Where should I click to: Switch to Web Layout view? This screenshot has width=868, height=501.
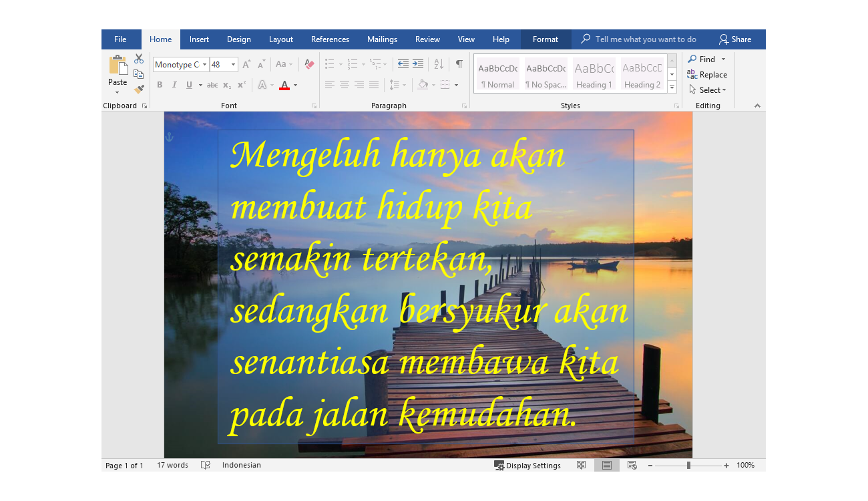point(632,465)
